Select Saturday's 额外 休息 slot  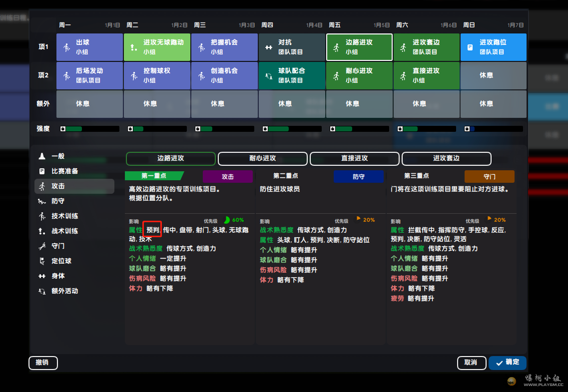[426, 104]
